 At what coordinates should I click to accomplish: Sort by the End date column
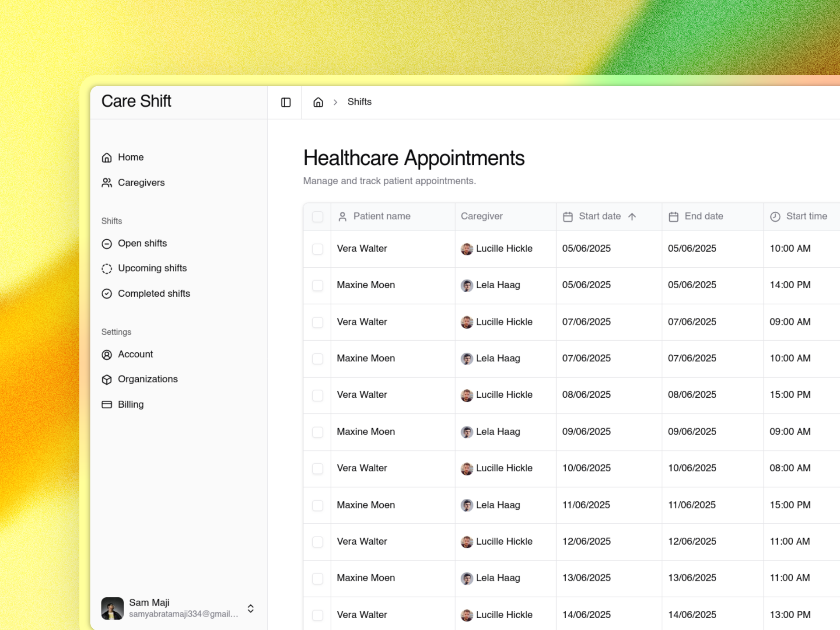tap(703, 216)
